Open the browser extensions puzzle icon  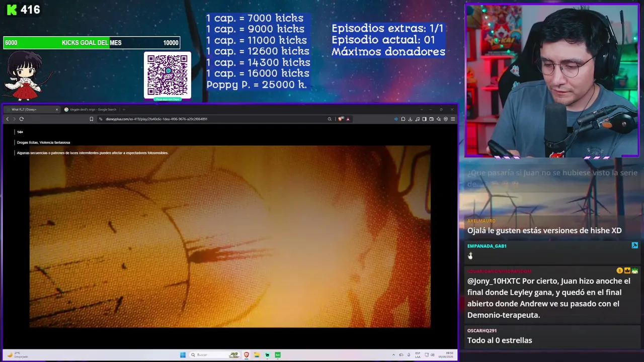[x=403, y=119]
